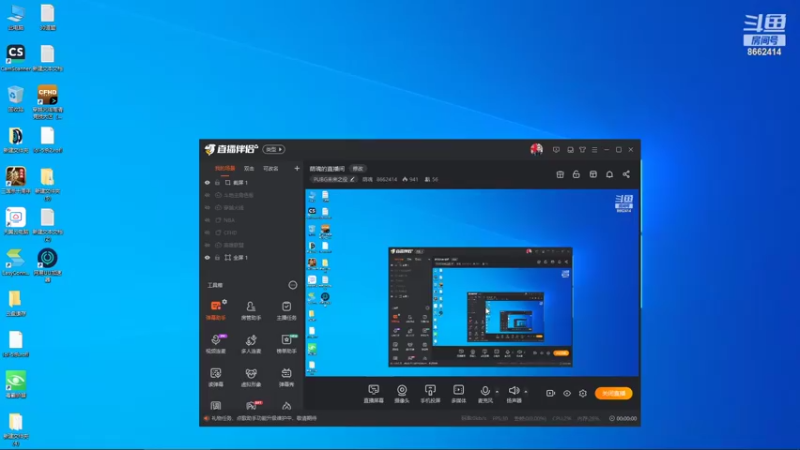Screen dimensions: 800x450
Task: Open the t-shirt skin icon in title bar
Action: 582,149
